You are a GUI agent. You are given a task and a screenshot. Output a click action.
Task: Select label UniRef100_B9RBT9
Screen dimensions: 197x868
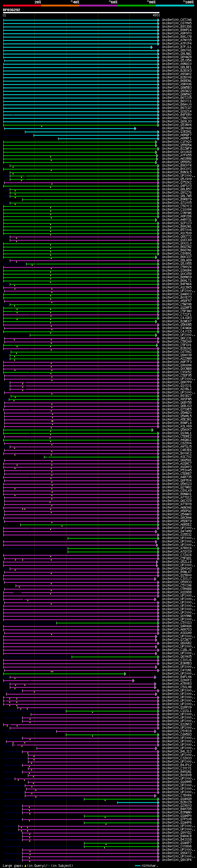coord(177,199)
